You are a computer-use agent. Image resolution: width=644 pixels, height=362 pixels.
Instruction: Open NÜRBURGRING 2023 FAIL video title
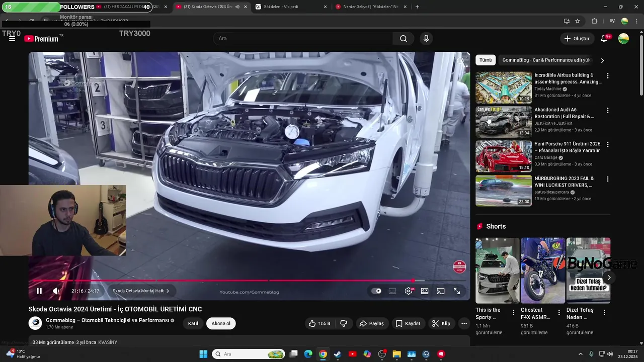click(564, 182)
